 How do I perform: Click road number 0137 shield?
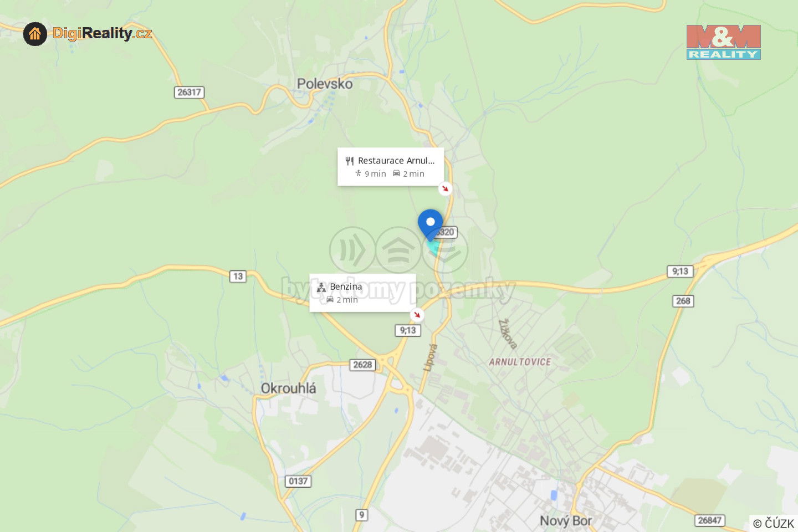pyautogui.click(x=298, y=481)
